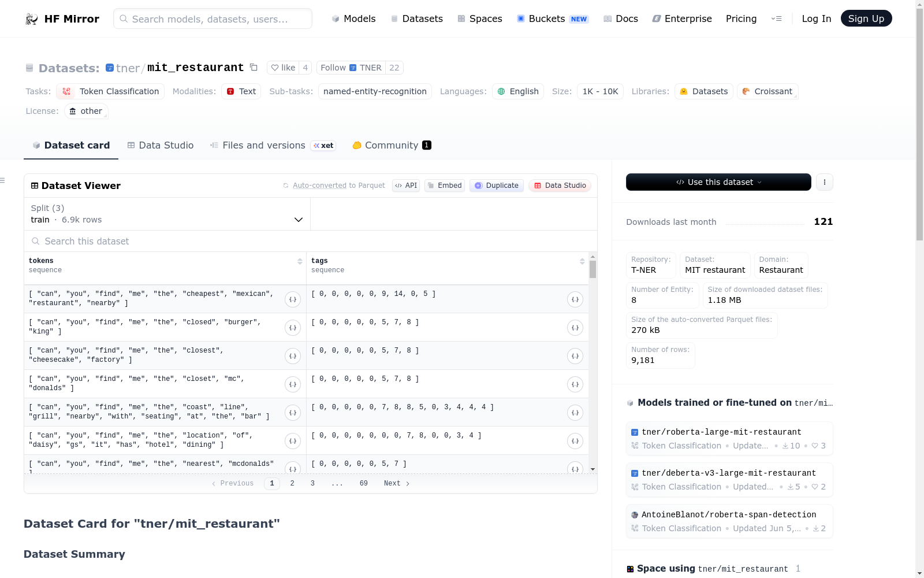Switch to the Data Studio tab
Image resolution: width=924 pixels, height=578 pixels.
click(x=161, y=145)
